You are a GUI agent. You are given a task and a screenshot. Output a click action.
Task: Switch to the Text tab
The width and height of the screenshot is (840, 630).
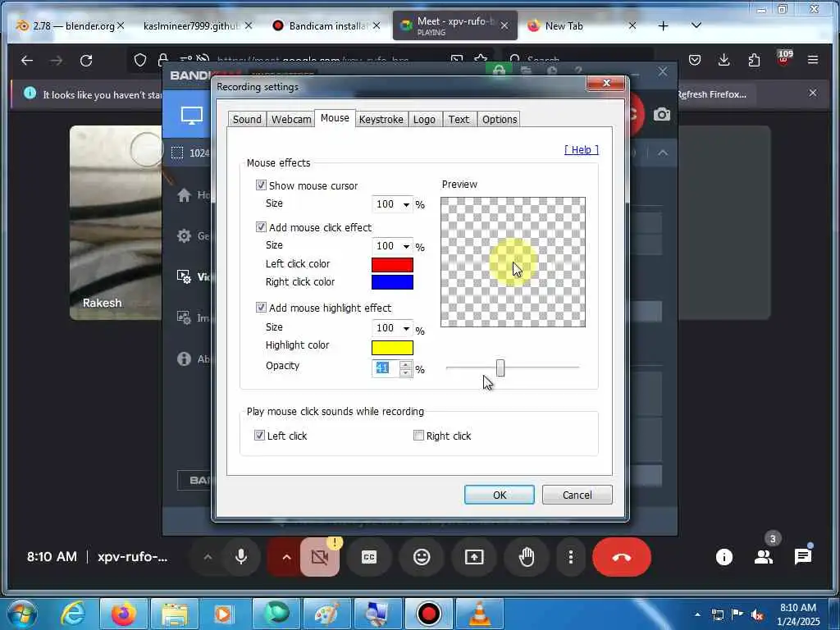[x=459, y=119]
